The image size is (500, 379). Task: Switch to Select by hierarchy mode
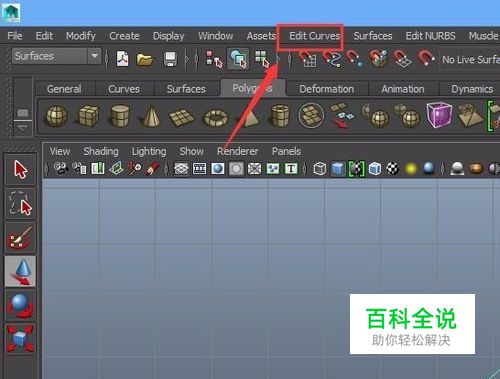[213, 59]
